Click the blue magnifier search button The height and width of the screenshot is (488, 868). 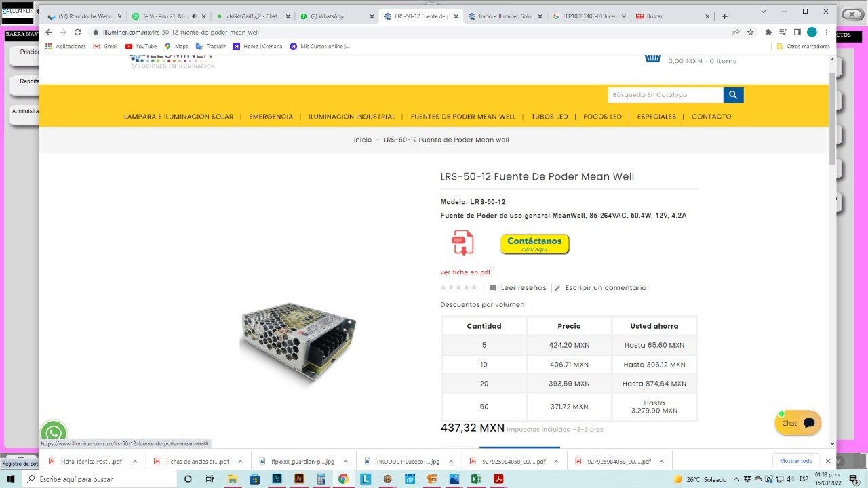click(x=733, y=95)
